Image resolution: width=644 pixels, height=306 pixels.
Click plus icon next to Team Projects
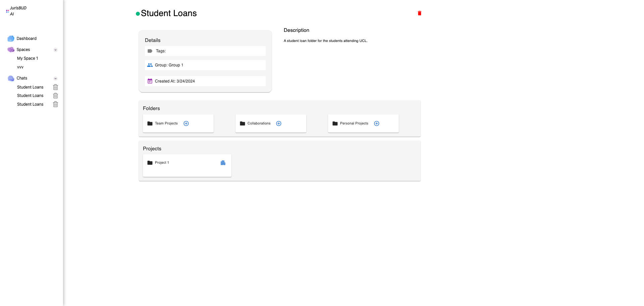pos(186,123)
